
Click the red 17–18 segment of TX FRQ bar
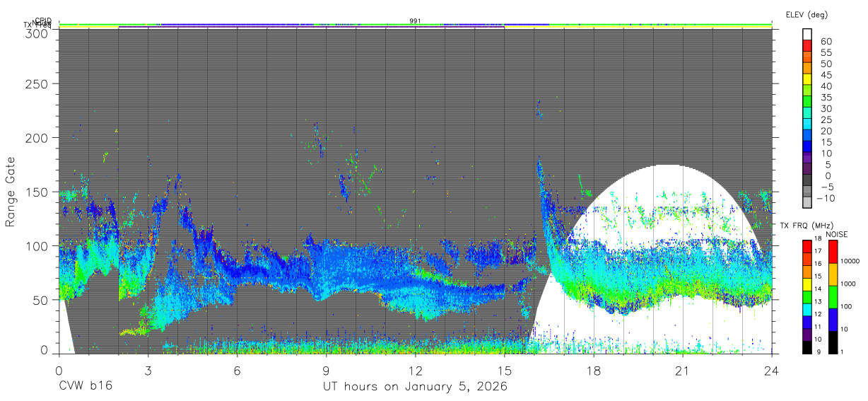pos(807,245)
